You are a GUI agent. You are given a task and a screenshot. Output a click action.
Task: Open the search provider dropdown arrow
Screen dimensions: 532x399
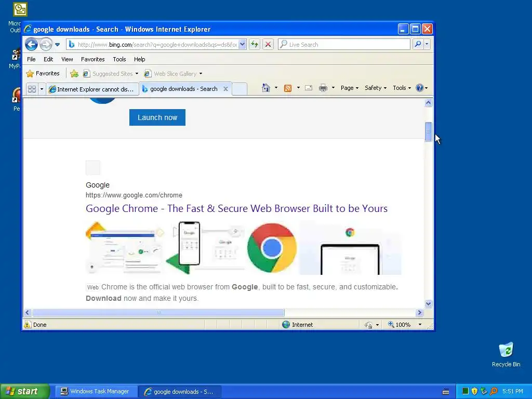coord(427,44)
